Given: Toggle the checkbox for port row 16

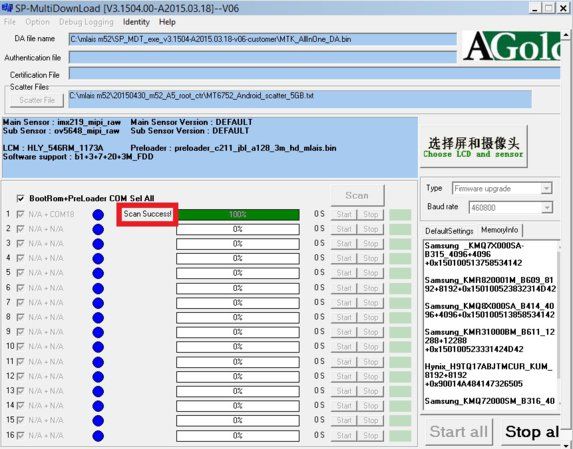Looking at the screenshot, I should (20, 435).
